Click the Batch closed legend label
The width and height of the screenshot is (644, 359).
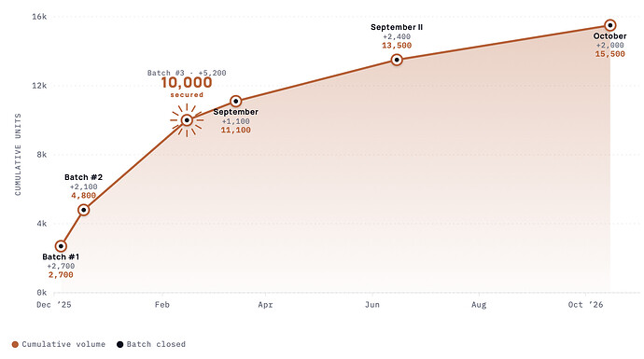156,344
